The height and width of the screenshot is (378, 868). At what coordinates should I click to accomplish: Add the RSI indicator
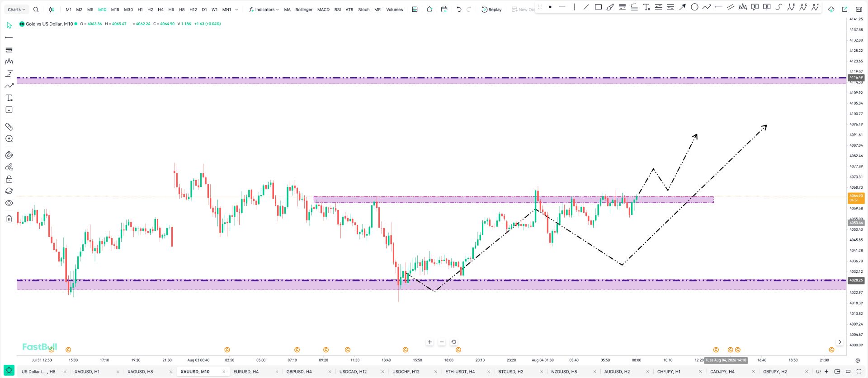(338, 9)
